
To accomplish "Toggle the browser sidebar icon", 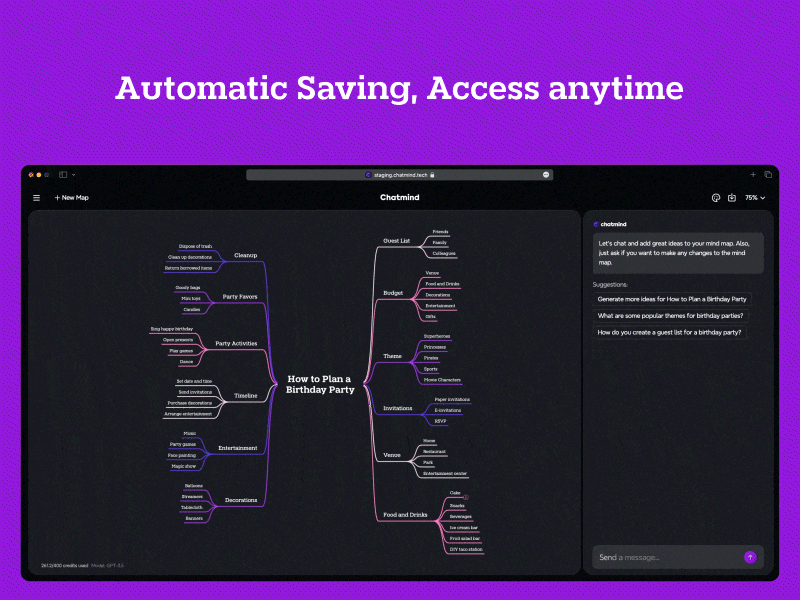I will (x=63, y=174).
